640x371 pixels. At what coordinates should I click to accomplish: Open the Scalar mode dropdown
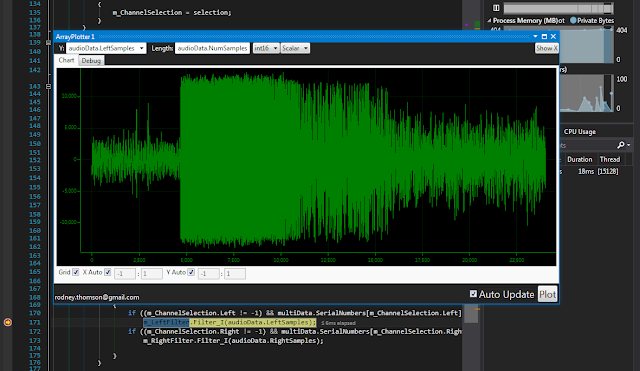295,48
